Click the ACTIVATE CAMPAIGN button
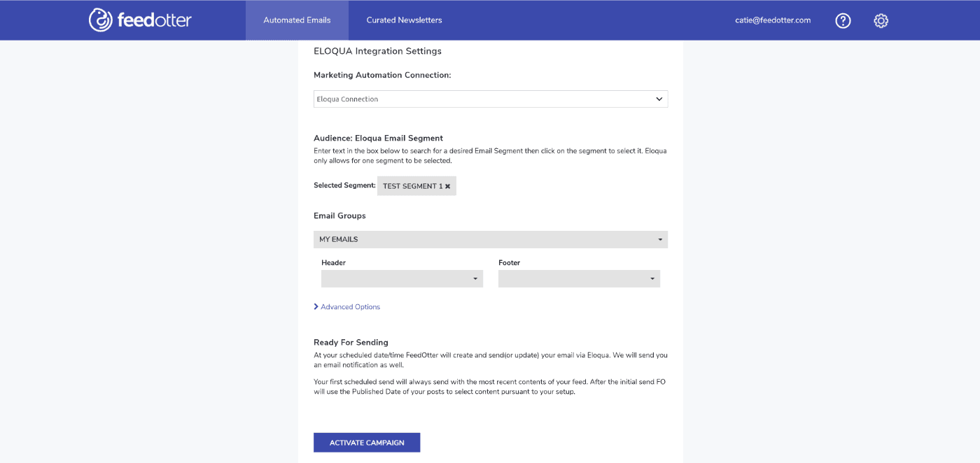 point(367,443)
